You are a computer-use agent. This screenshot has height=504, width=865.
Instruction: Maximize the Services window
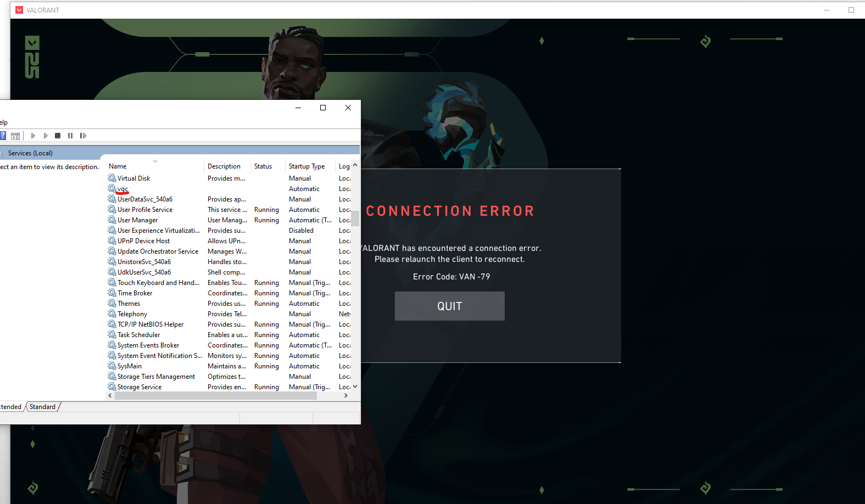coord(323,108)
